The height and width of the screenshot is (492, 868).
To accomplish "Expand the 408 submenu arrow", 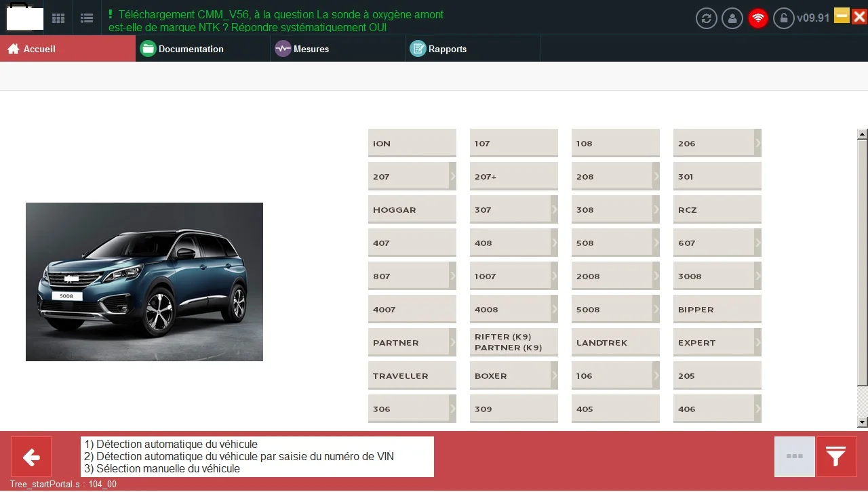I will [x=554, y=243].
